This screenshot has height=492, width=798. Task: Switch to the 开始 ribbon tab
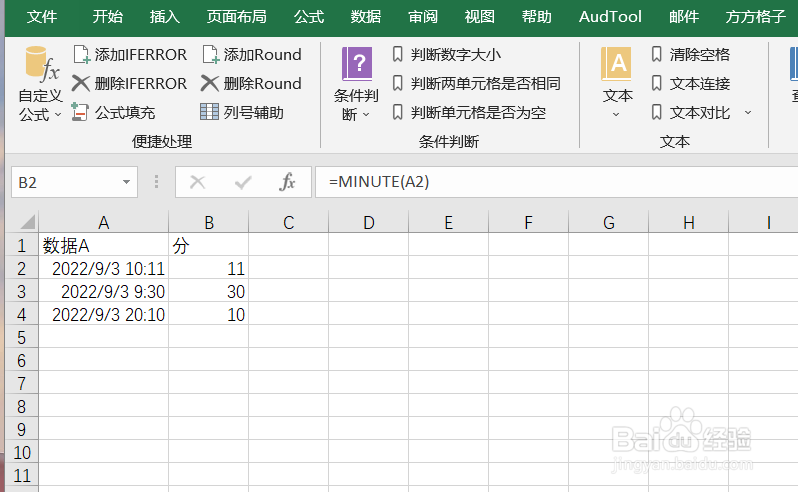(108, 17)
